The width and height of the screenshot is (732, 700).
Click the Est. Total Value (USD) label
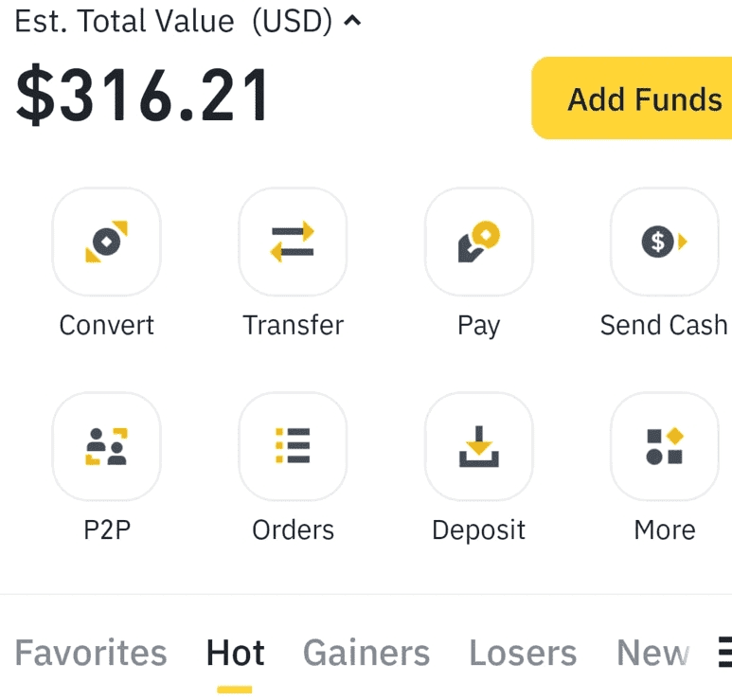click(x=173, y=21)
